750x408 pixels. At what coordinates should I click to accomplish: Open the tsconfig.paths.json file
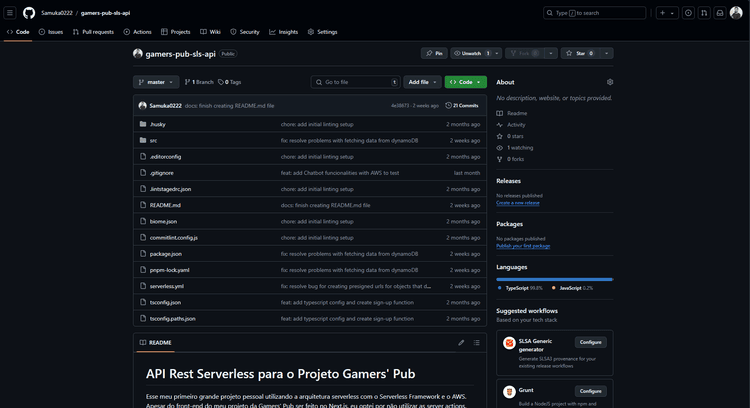(x=173, y=319)
